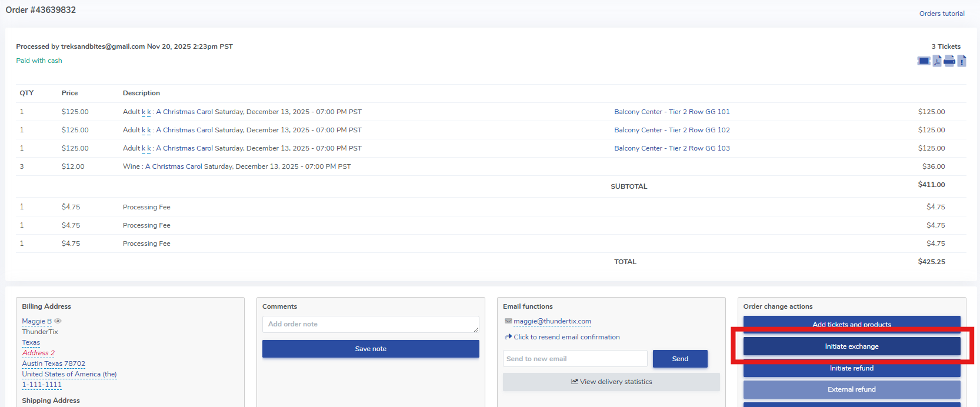980x407 pixels.
Task: Click the TOTAL amount $425.25
Action: [932, 262]
